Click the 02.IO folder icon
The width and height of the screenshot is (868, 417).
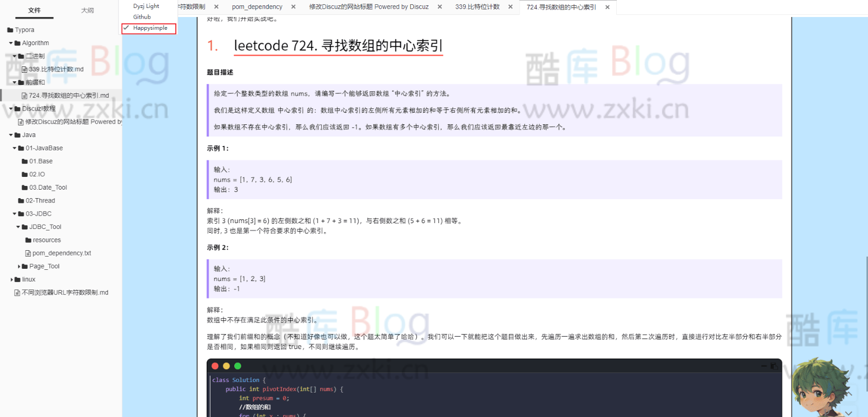24,175
